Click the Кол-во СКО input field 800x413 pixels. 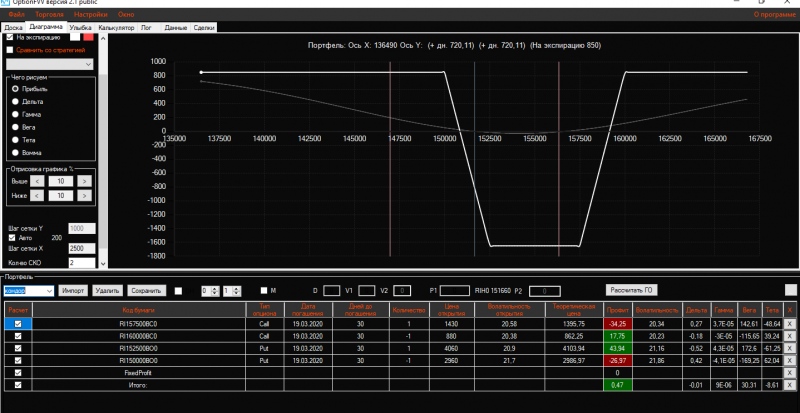(82, 263)
